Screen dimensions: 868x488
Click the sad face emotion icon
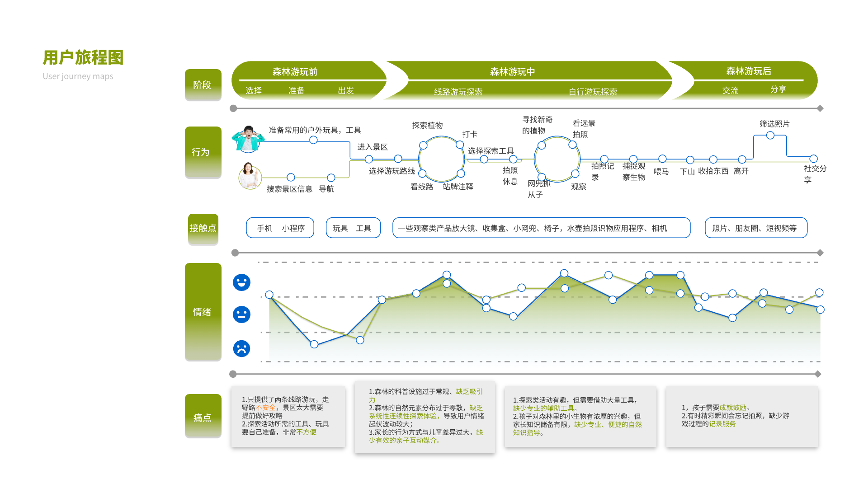[x=241, y=348]
